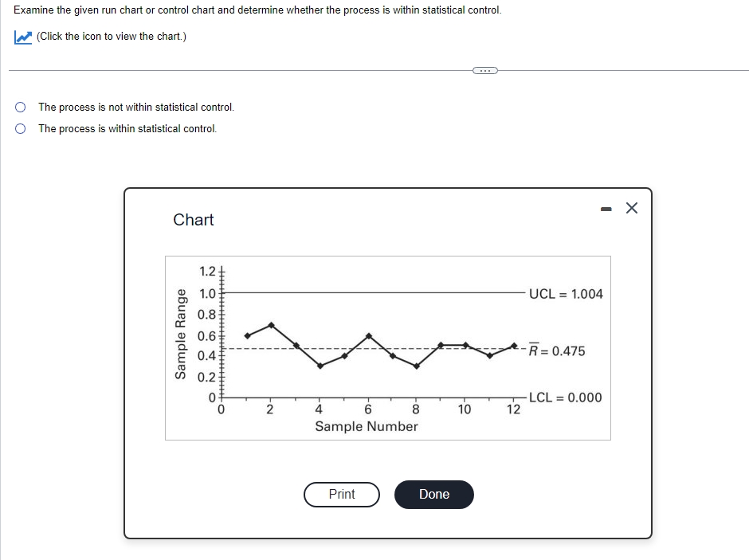Click the lowest data point at sample 4

pos(319,366)
